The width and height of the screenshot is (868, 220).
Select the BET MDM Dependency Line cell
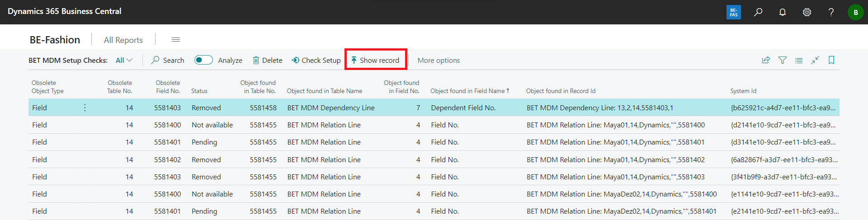(331, 108)
